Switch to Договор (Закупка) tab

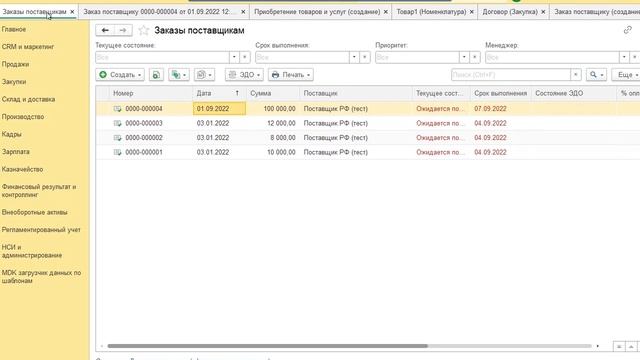coord(510,12)
